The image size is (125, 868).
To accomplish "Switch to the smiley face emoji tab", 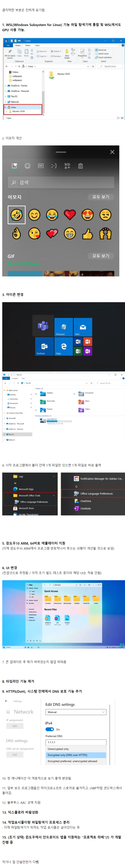I will coord(28,166).
